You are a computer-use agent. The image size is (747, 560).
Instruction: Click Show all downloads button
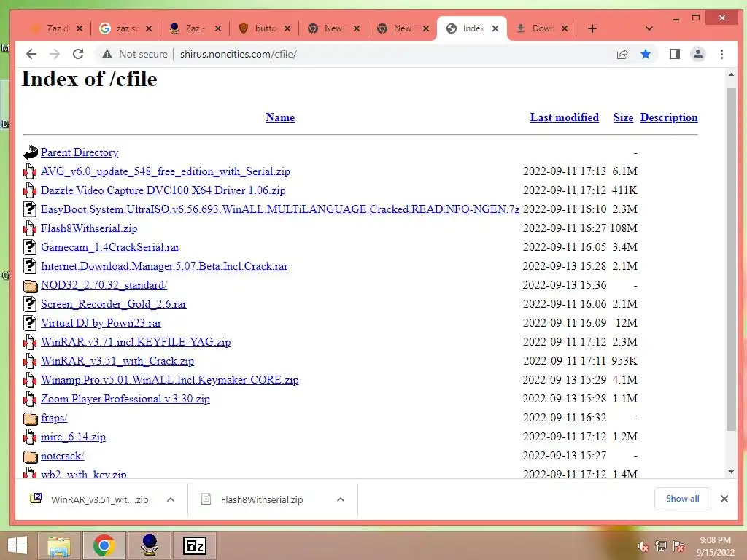tap(682, 499)
